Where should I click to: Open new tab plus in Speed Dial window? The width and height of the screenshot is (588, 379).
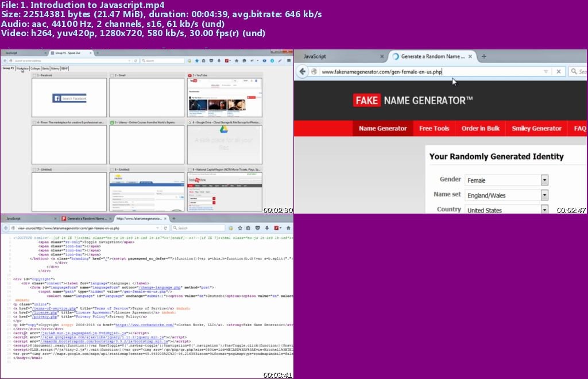tap(98, 53)
